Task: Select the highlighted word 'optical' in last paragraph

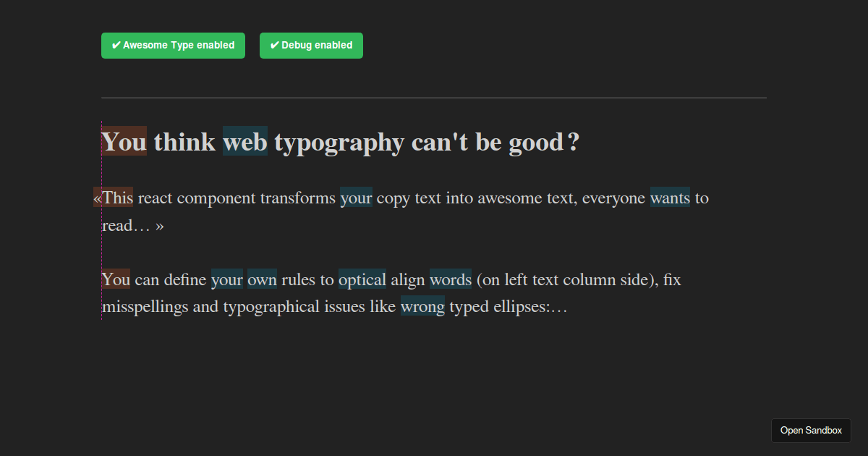Action: [x=362, y=279]
